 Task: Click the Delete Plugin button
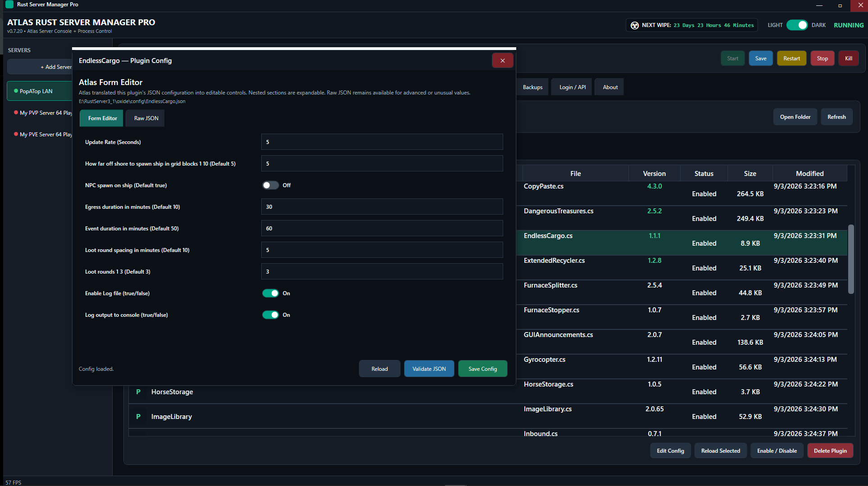[x=830, y=451]
